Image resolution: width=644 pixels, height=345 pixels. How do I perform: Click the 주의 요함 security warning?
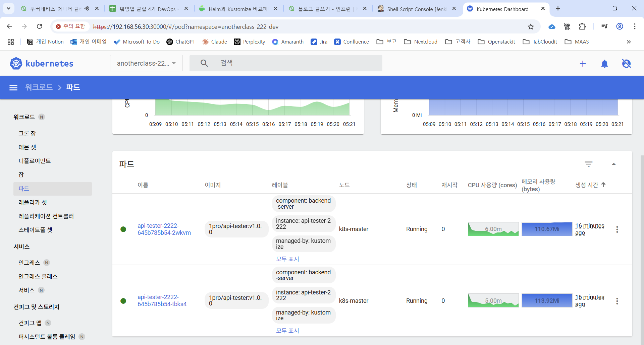click(x=70, y=26)
